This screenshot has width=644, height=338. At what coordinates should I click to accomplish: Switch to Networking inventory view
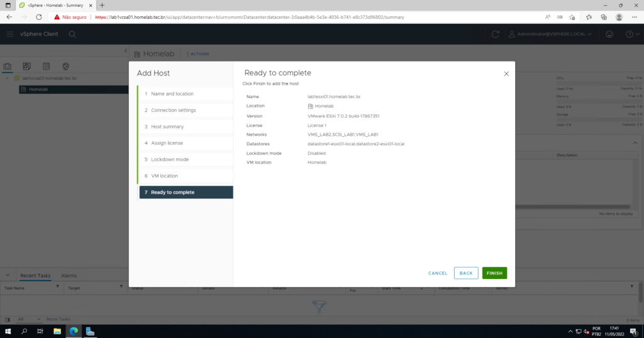coord(65,66)
